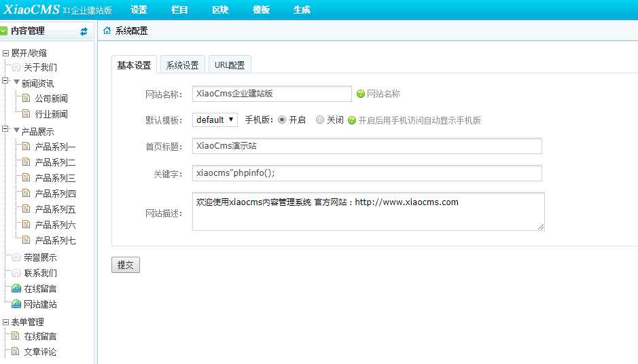The height and width of the screenshot is (364, 638).
Task: Click the 新闻资讯 tree label
Action: [x=37, y=84]
